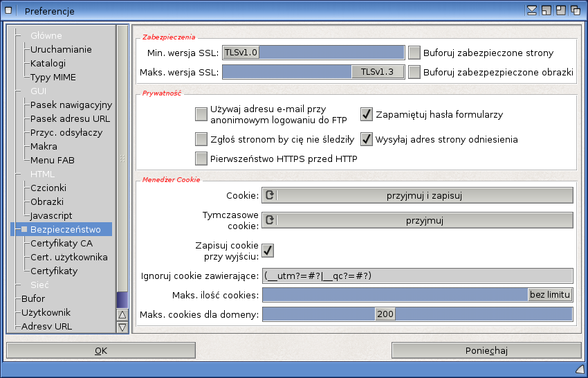Open Makra preferences page
The height and width of the screenshot is (378, 588).
(x=44, y=146)
